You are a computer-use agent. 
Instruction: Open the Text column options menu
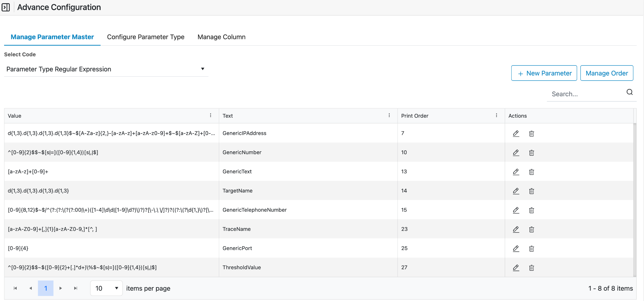coord(389,115)
